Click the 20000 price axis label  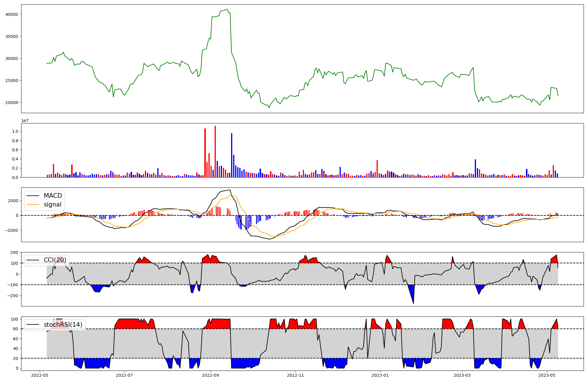click(12, 103)
